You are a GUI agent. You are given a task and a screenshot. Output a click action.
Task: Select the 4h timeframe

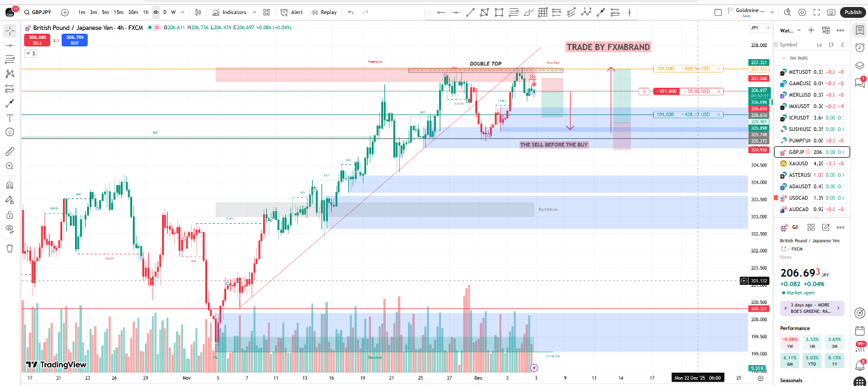(x=156, y=12)
